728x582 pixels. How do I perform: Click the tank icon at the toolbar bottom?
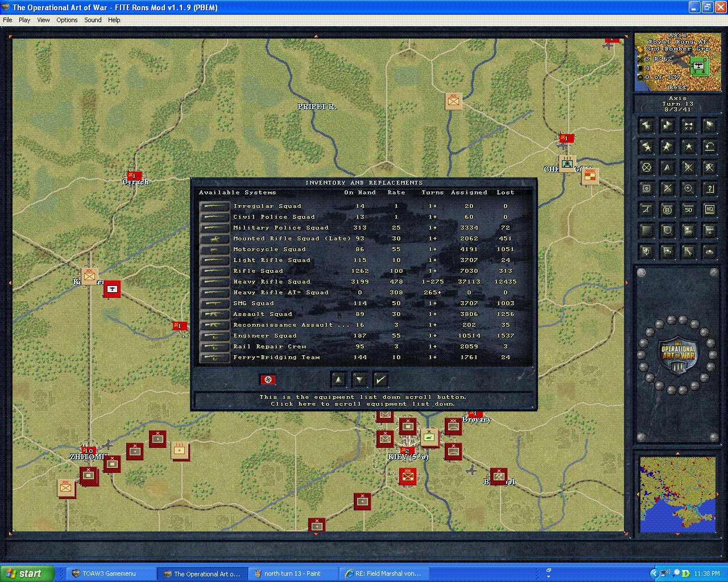point(710,251)
